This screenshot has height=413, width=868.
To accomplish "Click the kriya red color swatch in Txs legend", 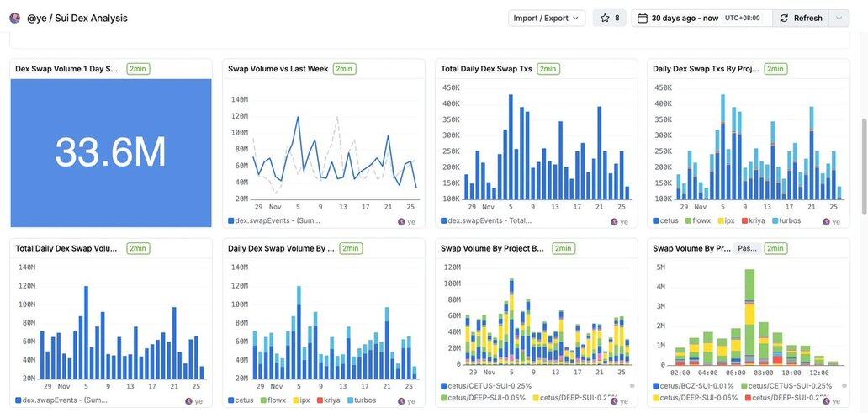I will click(745, 221).
